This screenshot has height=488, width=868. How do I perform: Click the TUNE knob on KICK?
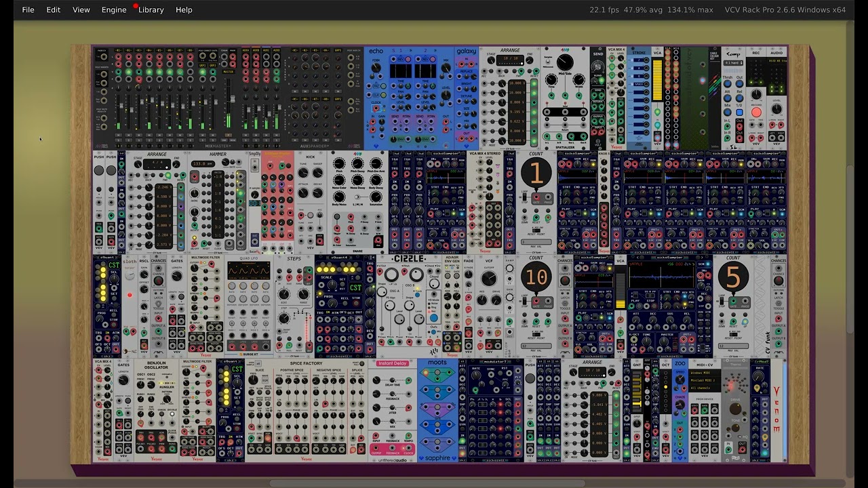point(303,172)
